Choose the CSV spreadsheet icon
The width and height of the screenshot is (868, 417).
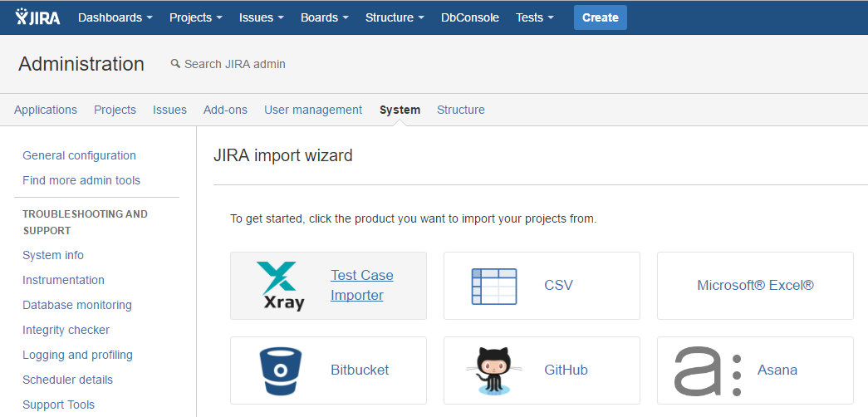tap(493, 287)
